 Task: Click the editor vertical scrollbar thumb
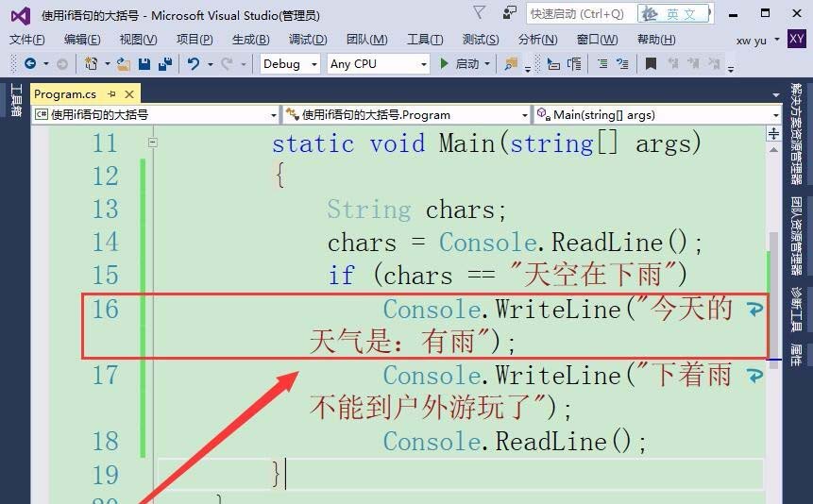773,300
